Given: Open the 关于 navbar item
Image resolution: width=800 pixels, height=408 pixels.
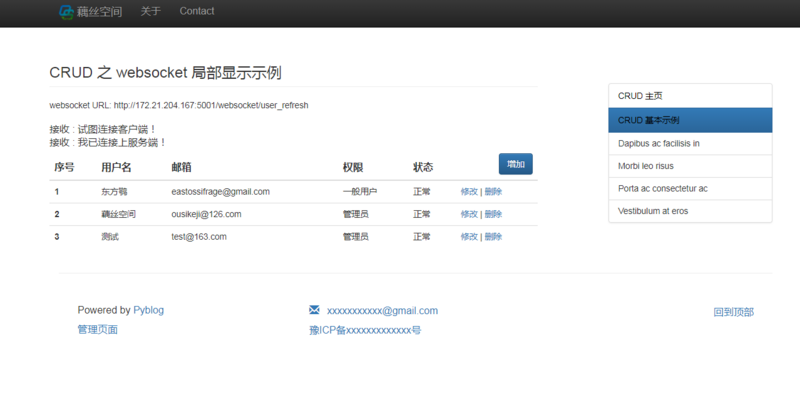Looking at the screenshot, I should coord(151,11).
